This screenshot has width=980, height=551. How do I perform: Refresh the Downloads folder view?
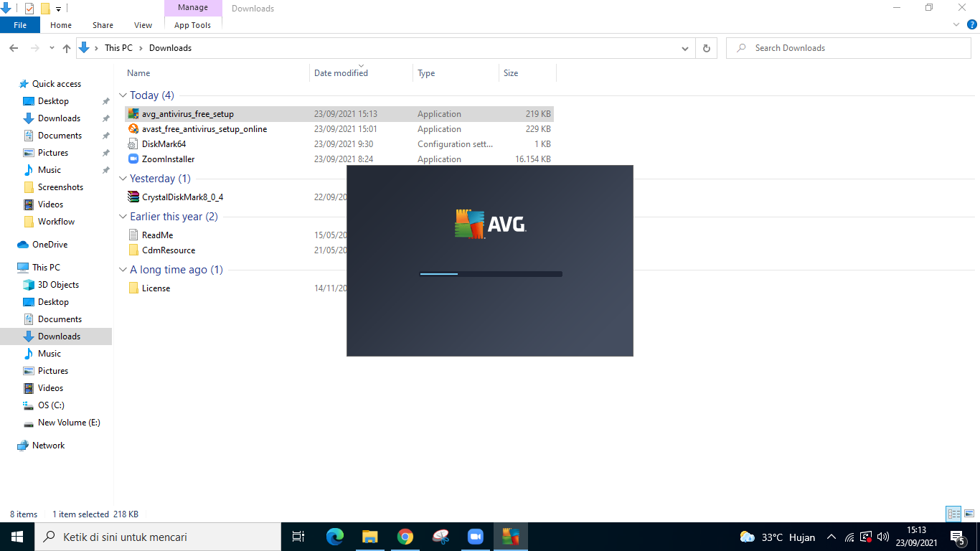(707, 47)
